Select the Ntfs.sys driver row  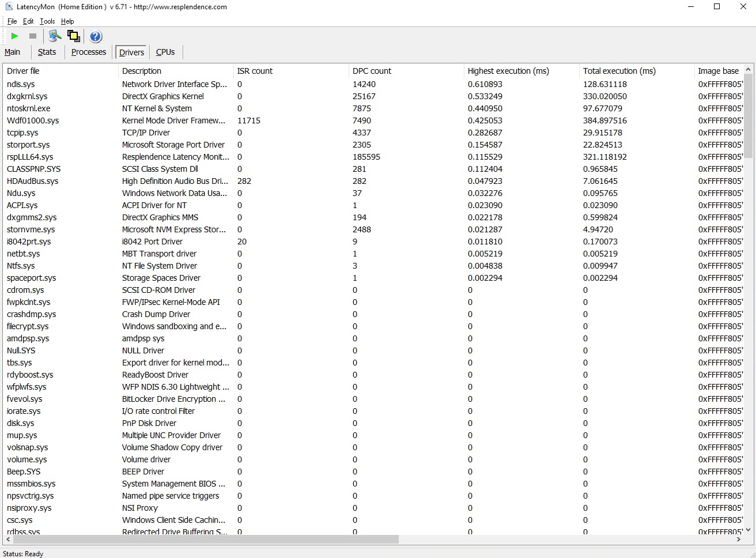coord(373,266)
